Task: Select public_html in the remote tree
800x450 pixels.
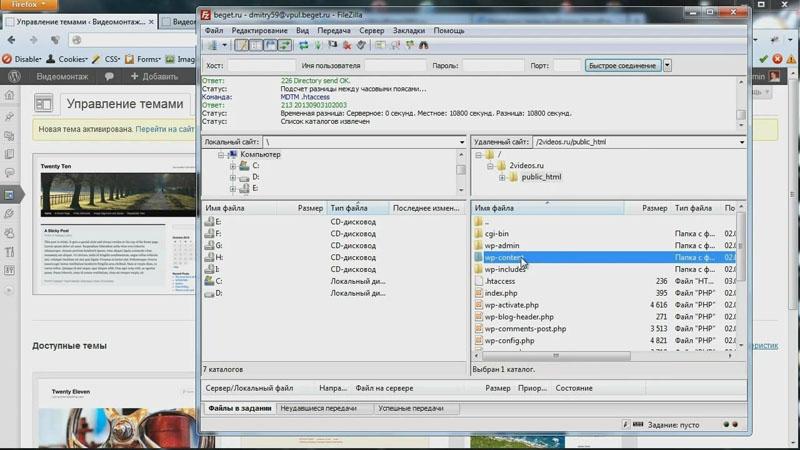Action: click(541, 177)
